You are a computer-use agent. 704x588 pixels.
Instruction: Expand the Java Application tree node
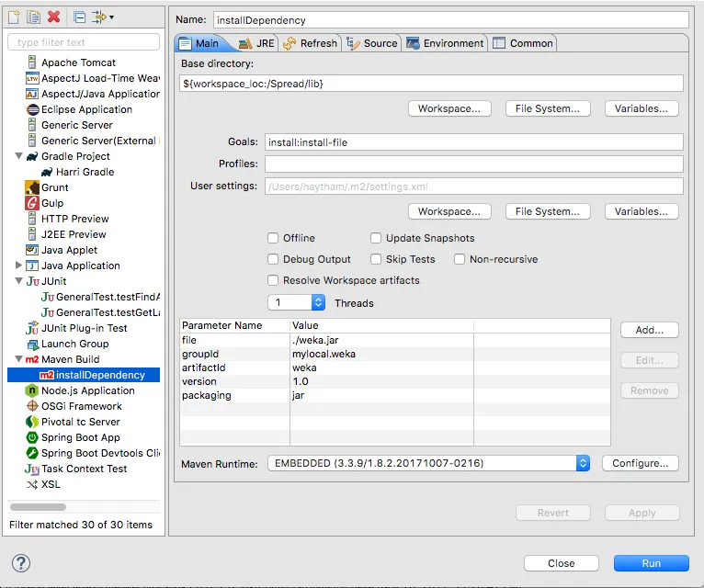click(19, 266)
